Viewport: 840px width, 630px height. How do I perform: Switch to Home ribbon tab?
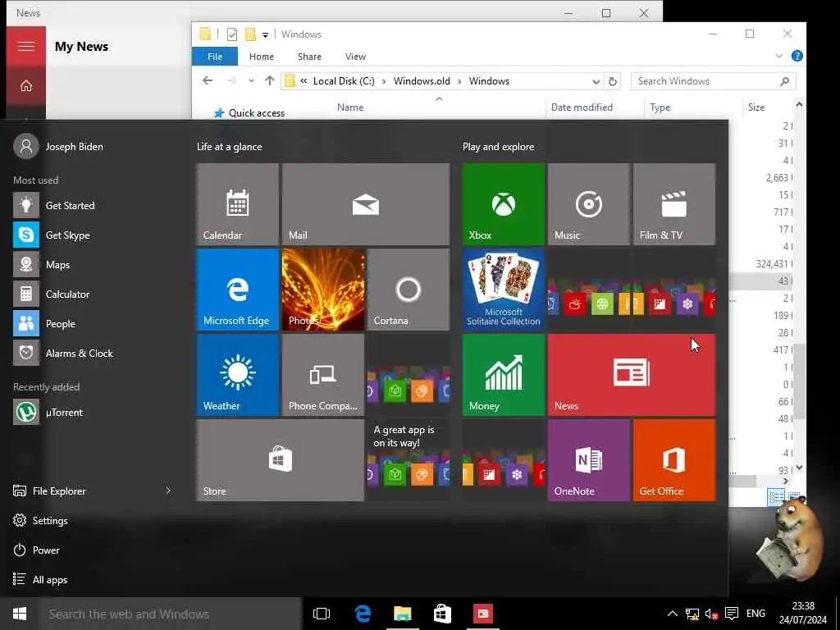pyautogui.click(x=262, y=57)
